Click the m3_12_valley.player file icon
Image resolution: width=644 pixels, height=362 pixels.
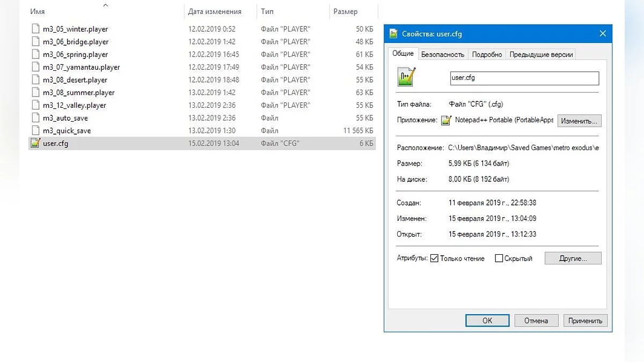[x=35, y=105]
